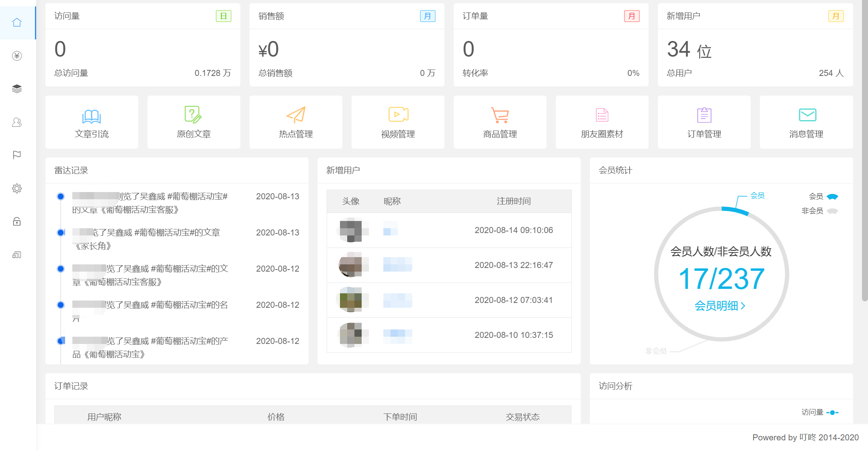Click the 月 badge on 销售额 card
The width and height of the screenshot is (868, 450).
(428, 16)
